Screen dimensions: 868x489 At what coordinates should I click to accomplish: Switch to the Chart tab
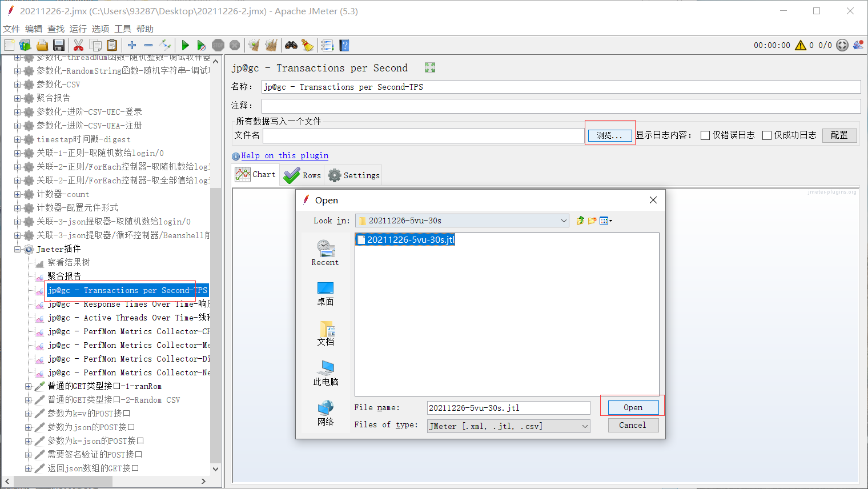point(256,175)
